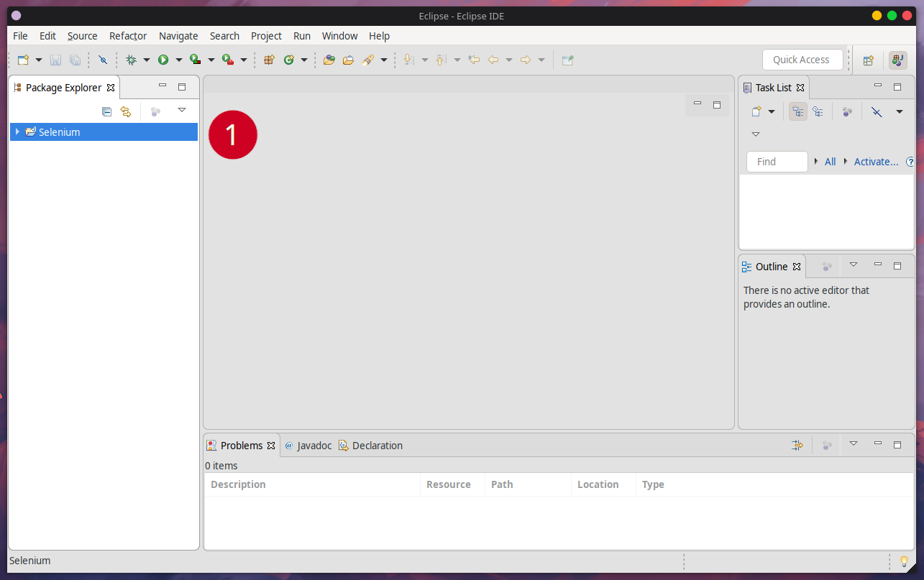Open the New Java Class dropdown arrow

click(x=304, y=60)
